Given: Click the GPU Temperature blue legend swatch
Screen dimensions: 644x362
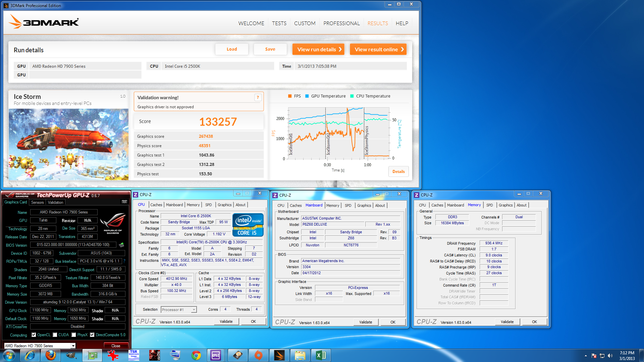Looking at the screenshot, I should click(307, 96).
